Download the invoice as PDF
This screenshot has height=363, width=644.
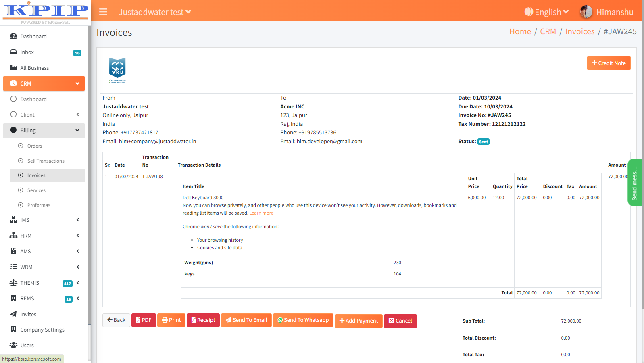pos(144,320)
